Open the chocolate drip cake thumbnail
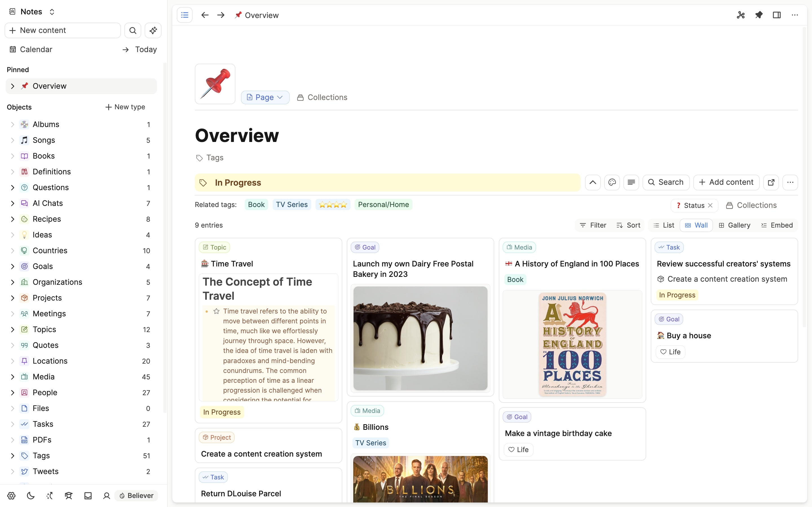This screenshot has height=507, width=812. (x=420, y=338)
